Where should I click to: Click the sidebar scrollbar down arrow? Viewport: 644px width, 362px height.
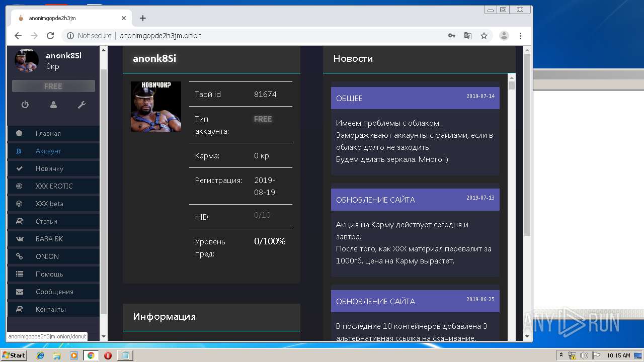coord(104,337)
